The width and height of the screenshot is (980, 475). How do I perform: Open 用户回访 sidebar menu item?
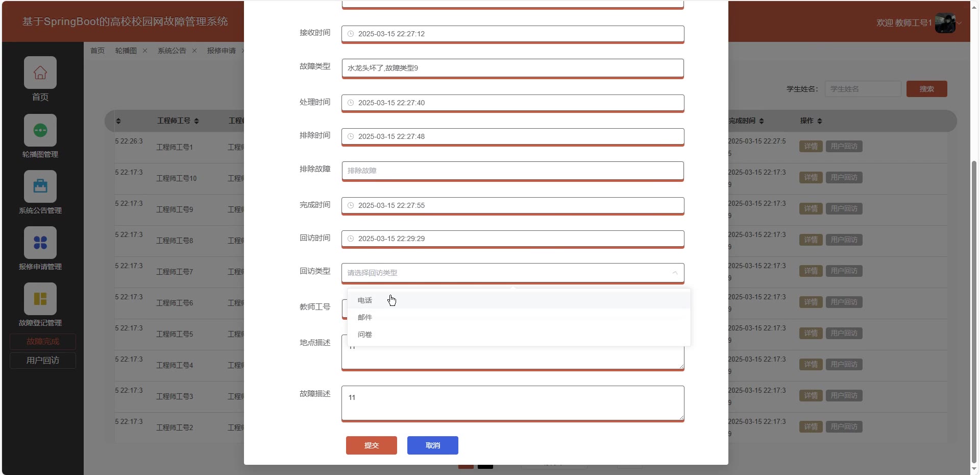pos(43,361)
